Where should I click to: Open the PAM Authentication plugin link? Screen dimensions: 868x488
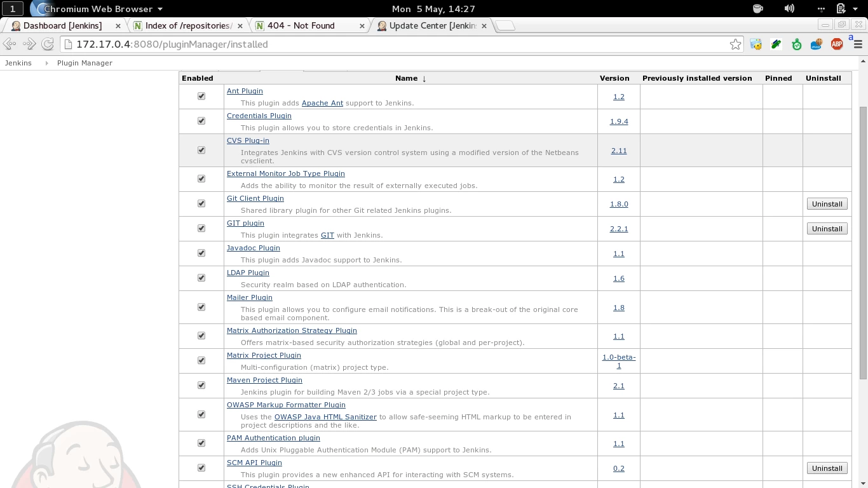(x=273, y=438)
